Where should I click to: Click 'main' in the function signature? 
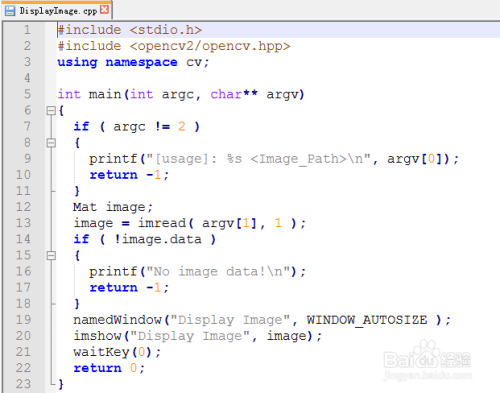point(105,94)
